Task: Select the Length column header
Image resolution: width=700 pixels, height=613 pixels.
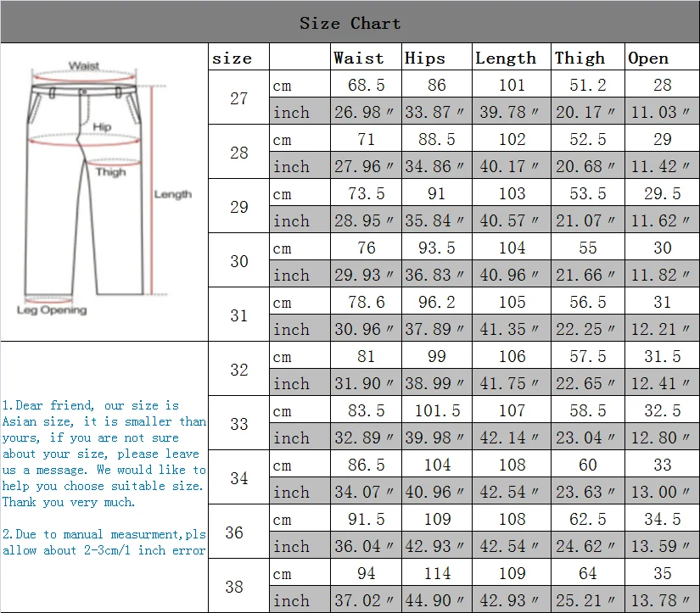Action: coord(506,58)
